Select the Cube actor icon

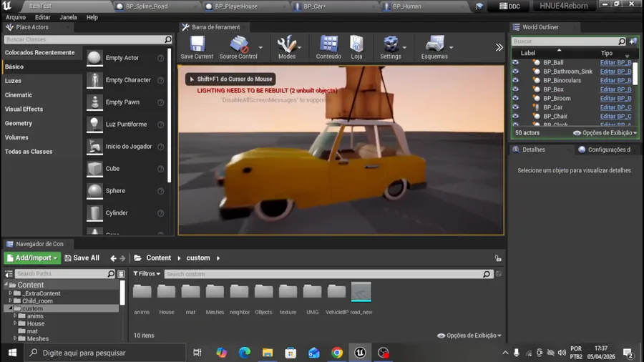[x=94, y=169]
